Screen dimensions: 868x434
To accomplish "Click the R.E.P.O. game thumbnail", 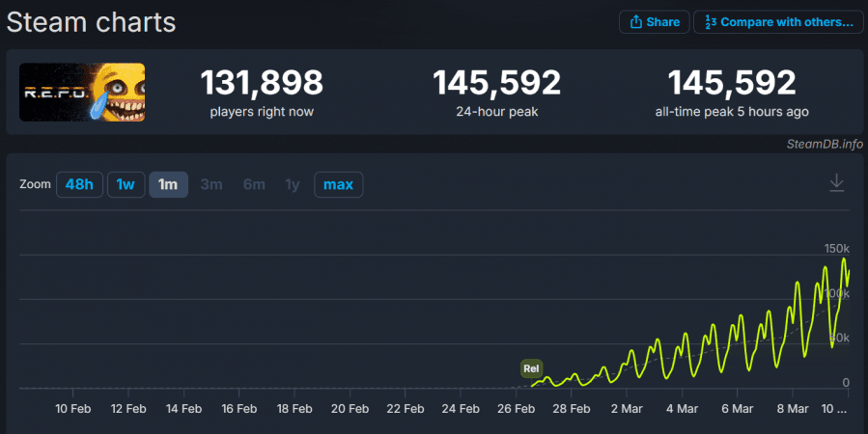I will [82, 92].
